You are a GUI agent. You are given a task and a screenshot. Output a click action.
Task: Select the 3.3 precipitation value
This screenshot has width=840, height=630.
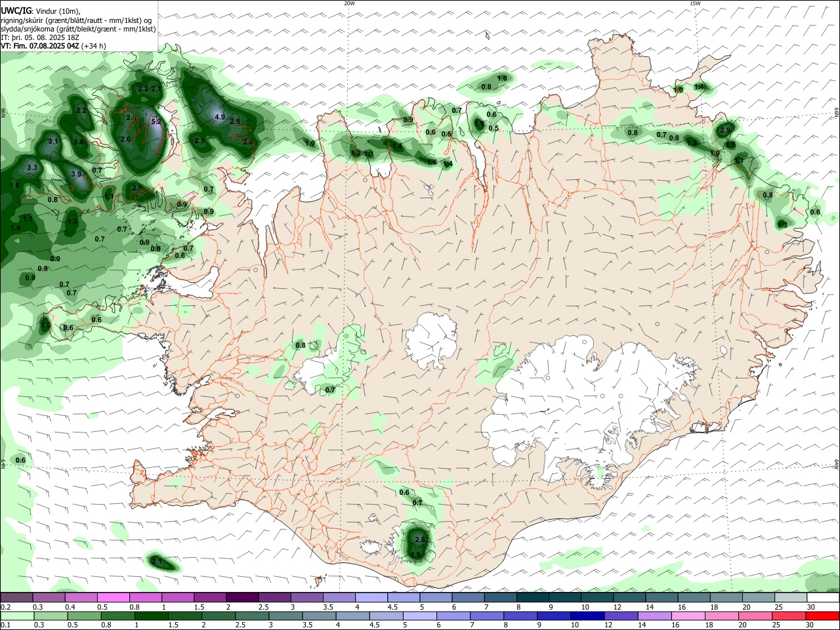coord(31,168)
